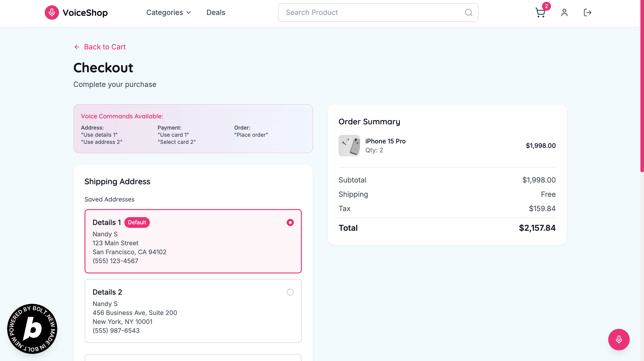Click the logout icon
This screenshot has width=644, height=361.
tap(587, 13)
